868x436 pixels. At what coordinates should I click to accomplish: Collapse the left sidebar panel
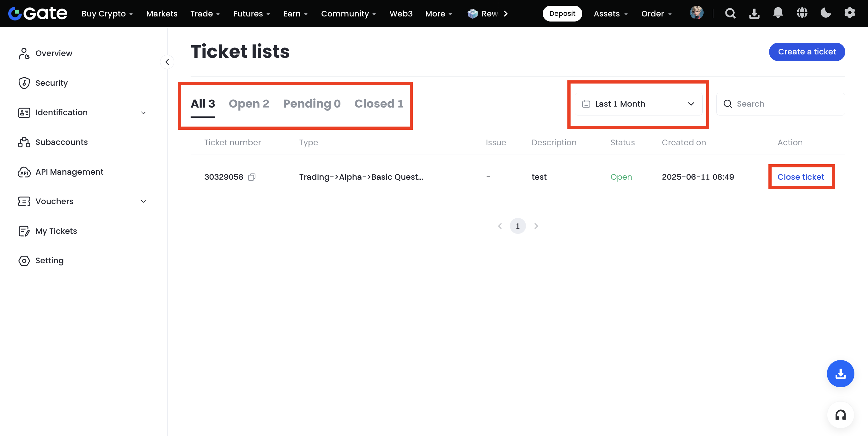(x=167, y=62)
